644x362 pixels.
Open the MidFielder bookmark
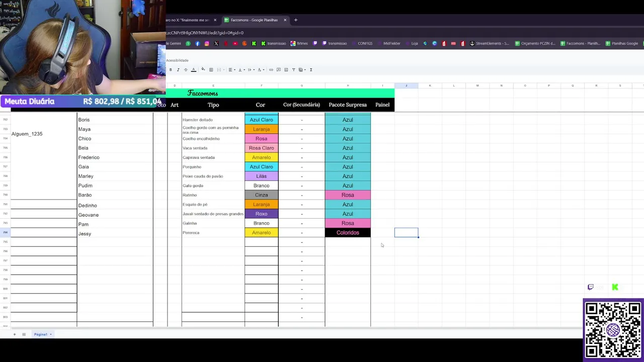pos(388,44)
